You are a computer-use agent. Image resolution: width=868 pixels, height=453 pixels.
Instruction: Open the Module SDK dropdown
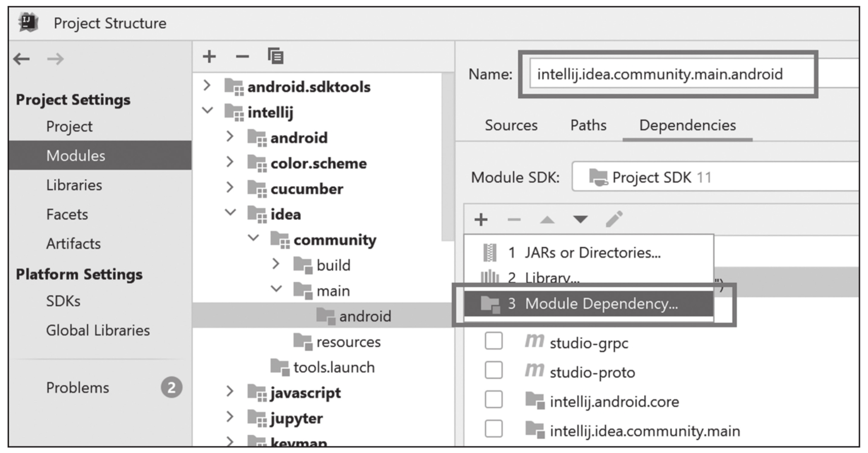point(715,177)
